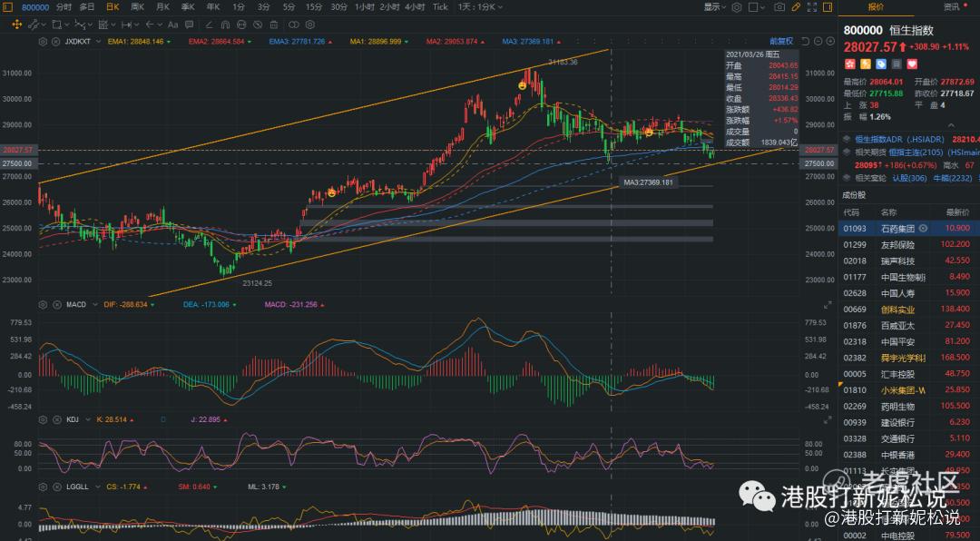Expand the MACD indicator dropdown
Viewport: 980px width, 541px height.
tap(95, 305)
